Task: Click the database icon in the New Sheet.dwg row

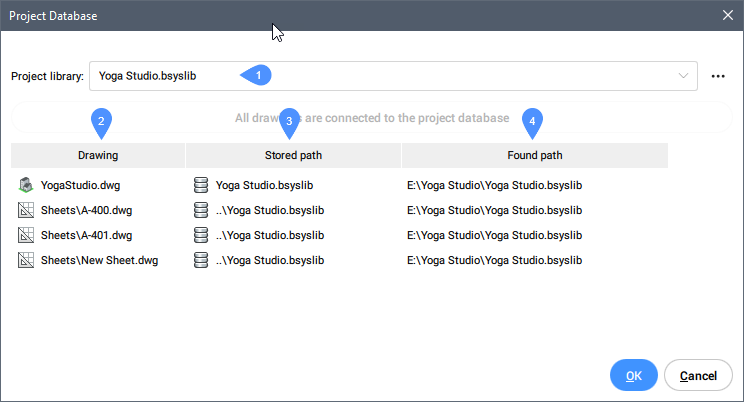Action: point(201,260)
